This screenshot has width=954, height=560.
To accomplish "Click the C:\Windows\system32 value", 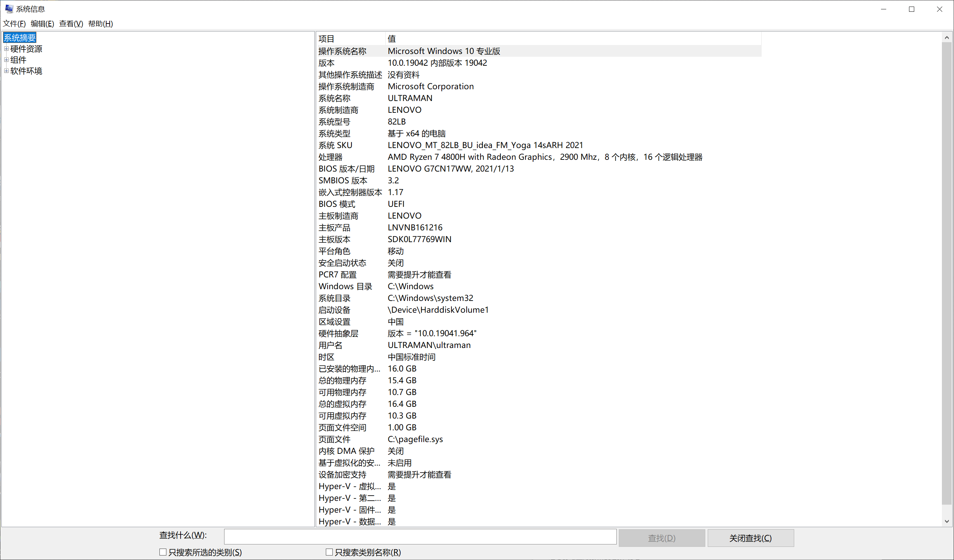I will 430,298.
